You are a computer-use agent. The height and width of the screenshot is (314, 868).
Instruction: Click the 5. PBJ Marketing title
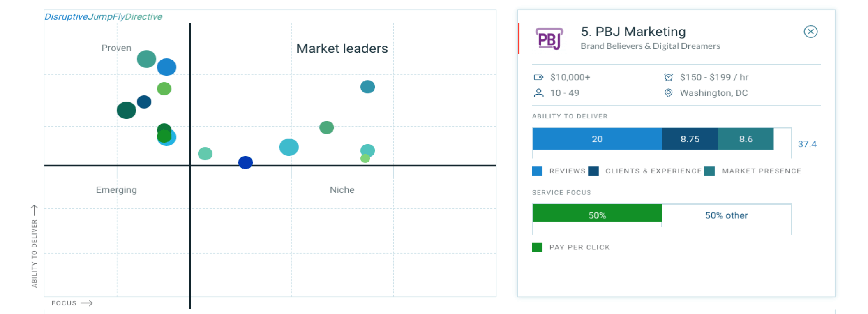[x=633, y=32]
